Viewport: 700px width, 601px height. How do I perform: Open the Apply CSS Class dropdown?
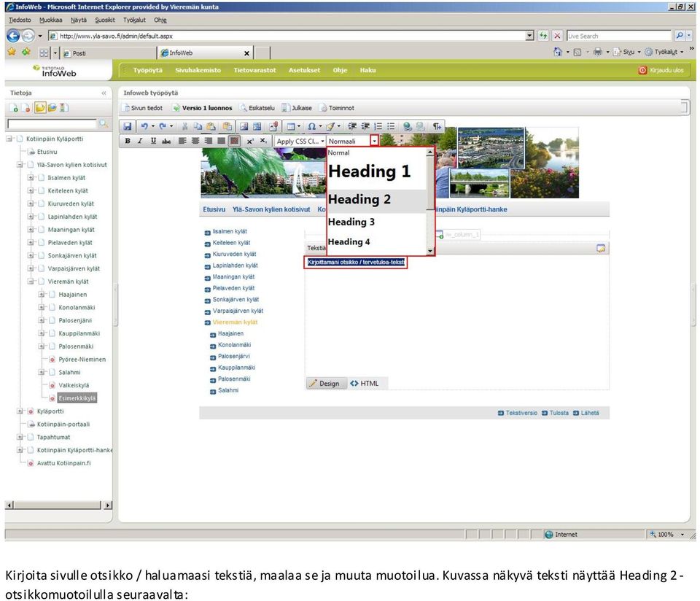coord(300,141)
